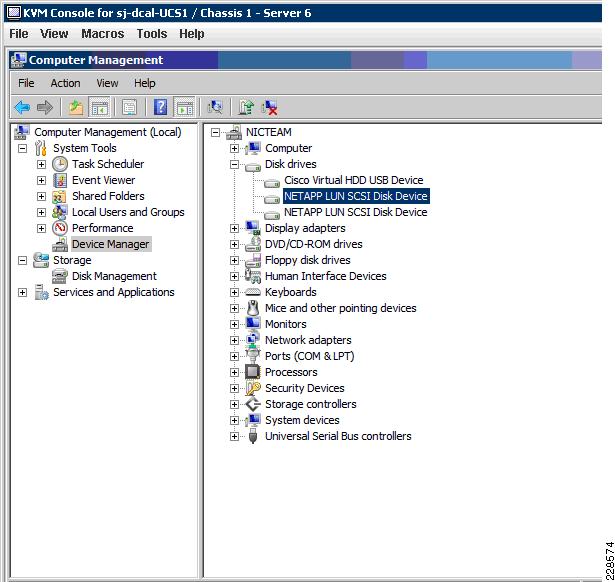Select Computer Management (Local) root
Viewport: 615px width, 582px height.
coord(108,132)
